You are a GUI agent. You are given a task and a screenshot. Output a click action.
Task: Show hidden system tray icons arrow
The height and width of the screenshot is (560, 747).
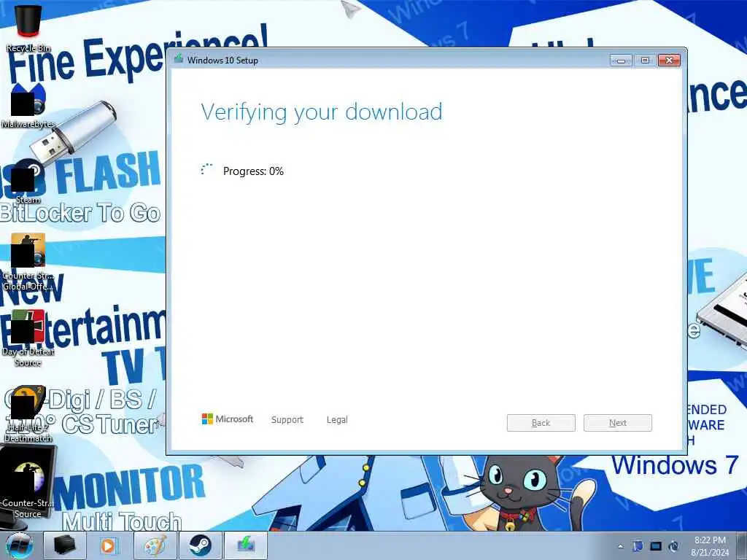[x=620, y=547]
